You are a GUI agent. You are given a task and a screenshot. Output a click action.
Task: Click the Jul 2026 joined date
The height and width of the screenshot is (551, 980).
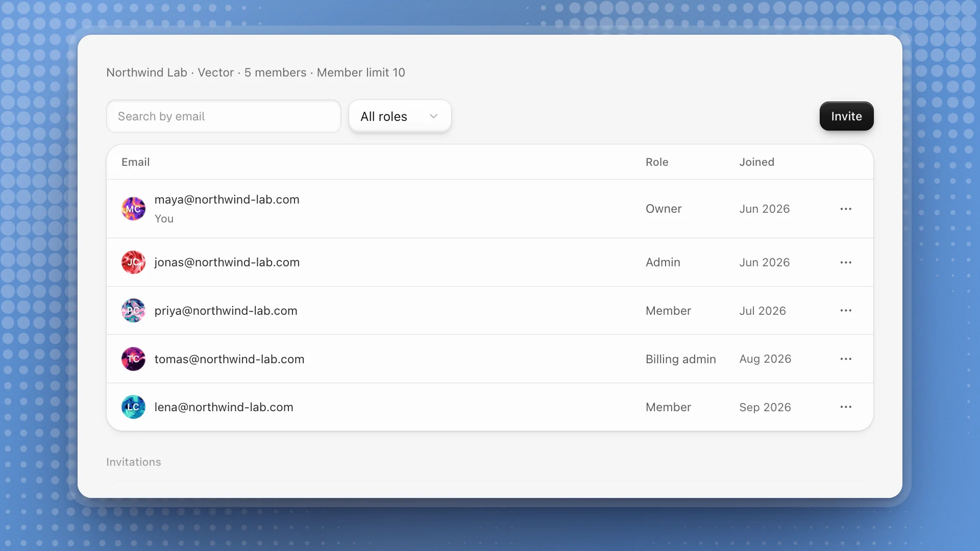click(x=763, y=311)
